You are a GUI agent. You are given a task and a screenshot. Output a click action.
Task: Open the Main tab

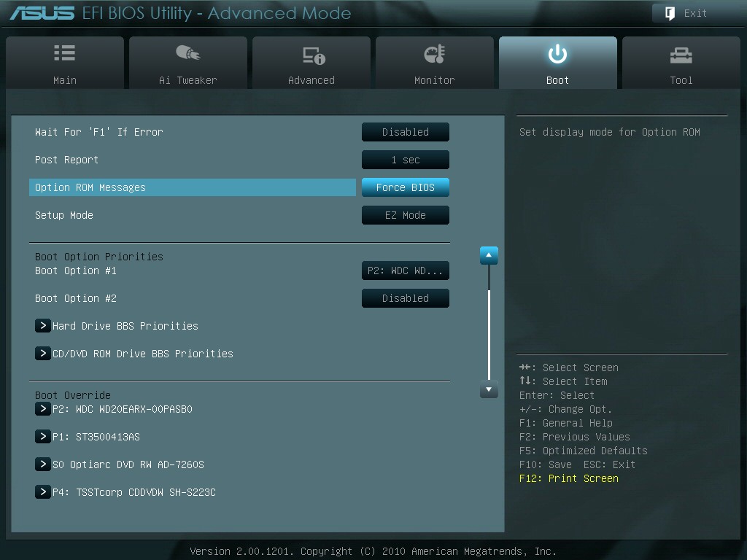[65, 63]
